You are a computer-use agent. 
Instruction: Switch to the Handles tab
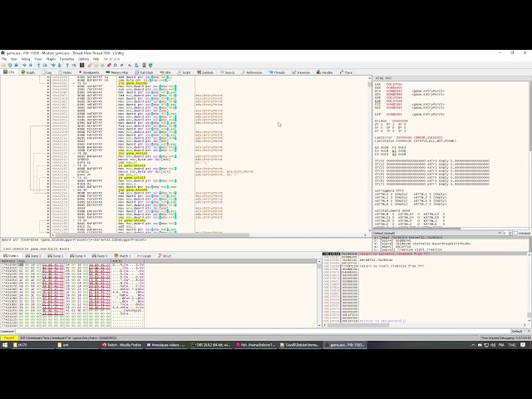(x=325, y=72)
